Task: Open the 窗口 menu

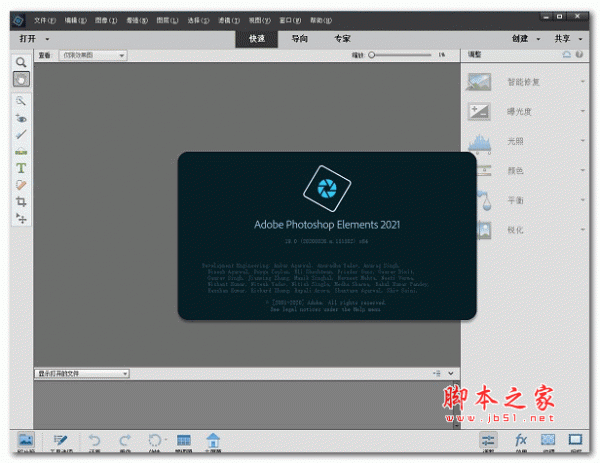Action: [x=290, y=20]
